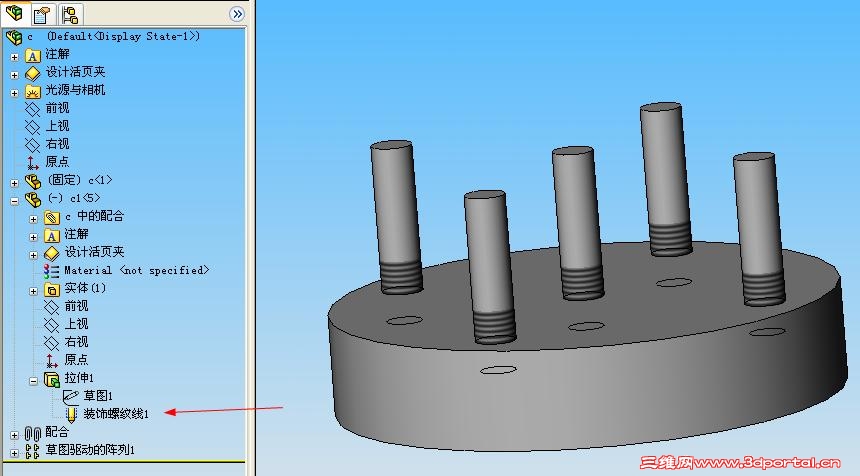860x476 pixels.
Task: Expand the 配合 mates folder
Action: pos(14,435)
